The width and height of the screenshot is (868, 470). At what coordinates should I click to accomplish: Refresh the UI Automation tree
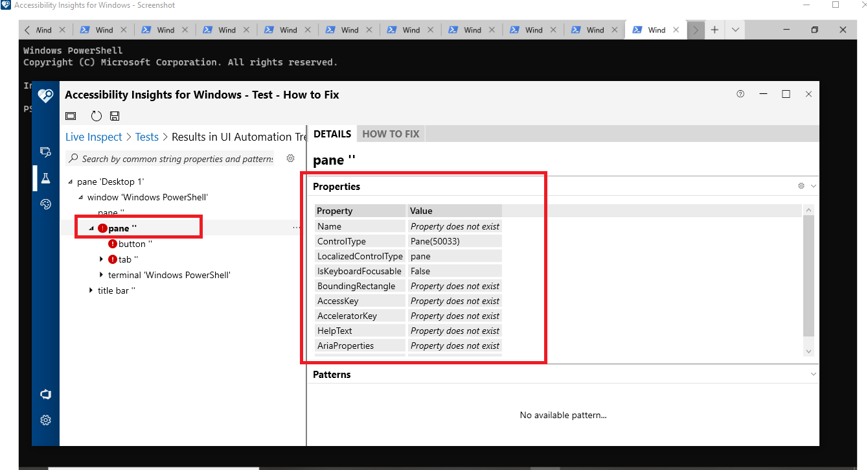coord(96,115)
